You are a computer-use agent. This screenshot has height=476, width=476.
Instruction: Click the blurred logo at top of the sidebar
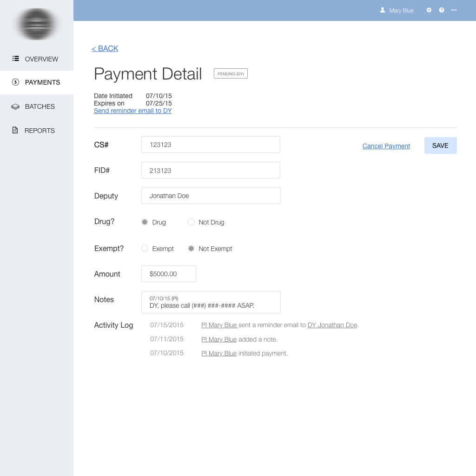tap(37, 24)
